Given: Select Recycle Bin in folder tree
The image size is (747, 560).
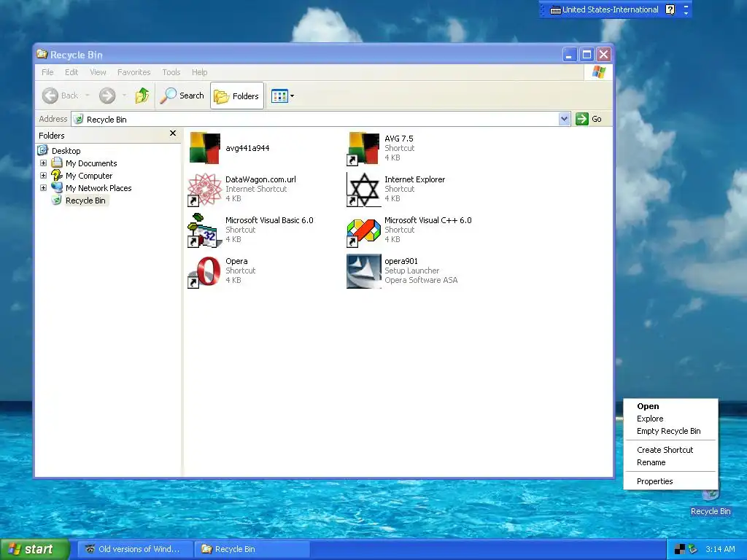Looking at the screenshot, I should [85, 201].
